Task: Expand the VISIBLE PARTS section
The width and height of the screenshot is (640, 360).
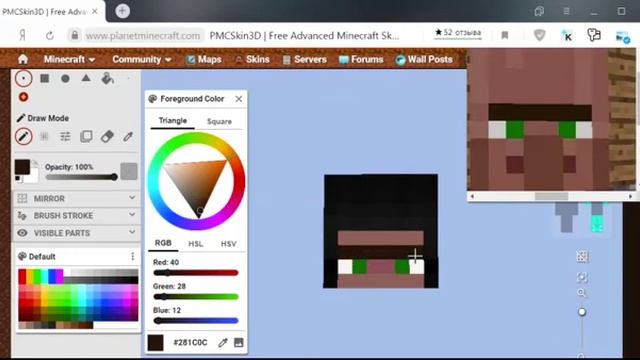Action: tap(77, 233)
